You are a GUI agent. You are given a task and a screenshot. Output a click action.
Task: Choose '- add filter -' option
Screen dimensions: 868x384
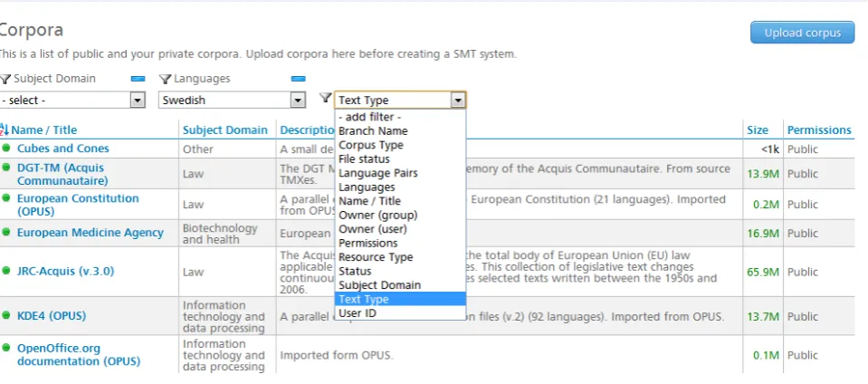(400, 117)
